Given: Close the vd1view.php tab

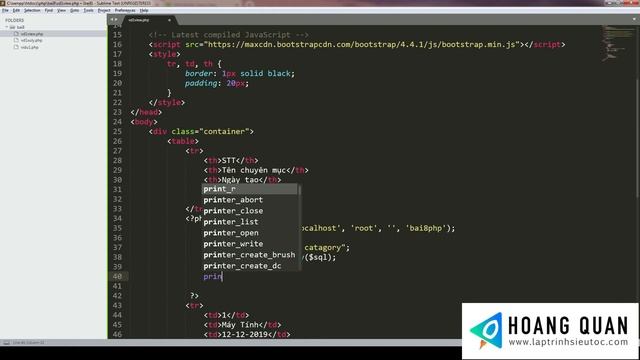Looking at the screenshot, I should [x=169, y=20].
